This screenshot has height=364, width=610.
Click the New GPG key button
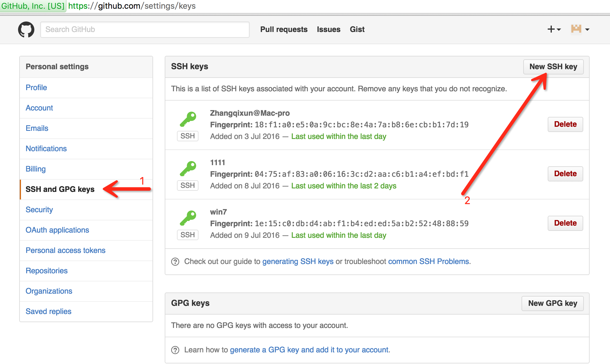552,303
